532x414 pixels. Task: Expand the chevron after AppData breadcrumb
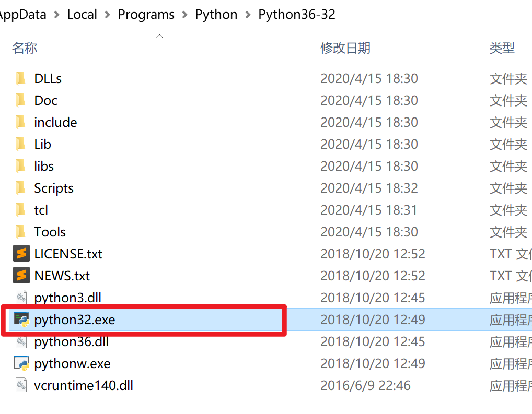point(56,15)
